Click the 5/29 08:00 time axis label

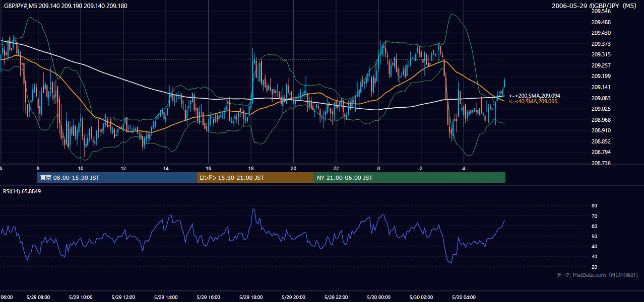click(38, 297)
